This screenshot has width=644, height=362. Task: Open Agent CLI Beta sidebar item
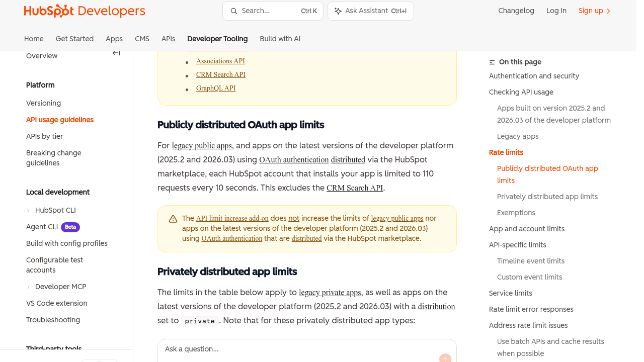click(x=53, y=227)
